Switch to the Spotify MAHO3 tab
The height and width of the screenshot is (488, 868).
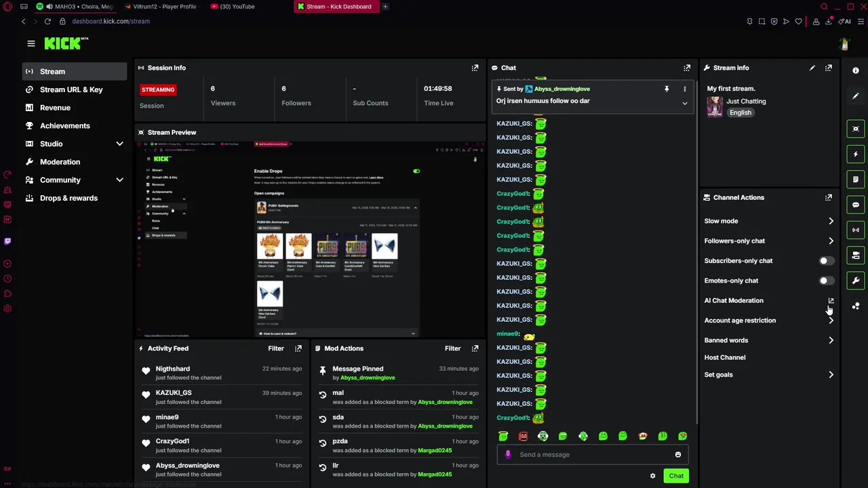click(x=76, y=7)
